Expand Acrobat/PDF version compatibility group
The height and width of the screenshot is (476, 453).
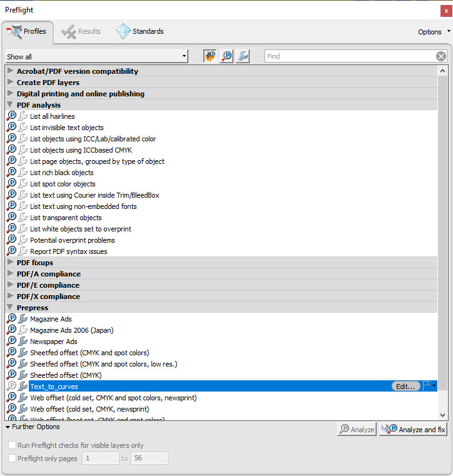(x=10, y=71)
